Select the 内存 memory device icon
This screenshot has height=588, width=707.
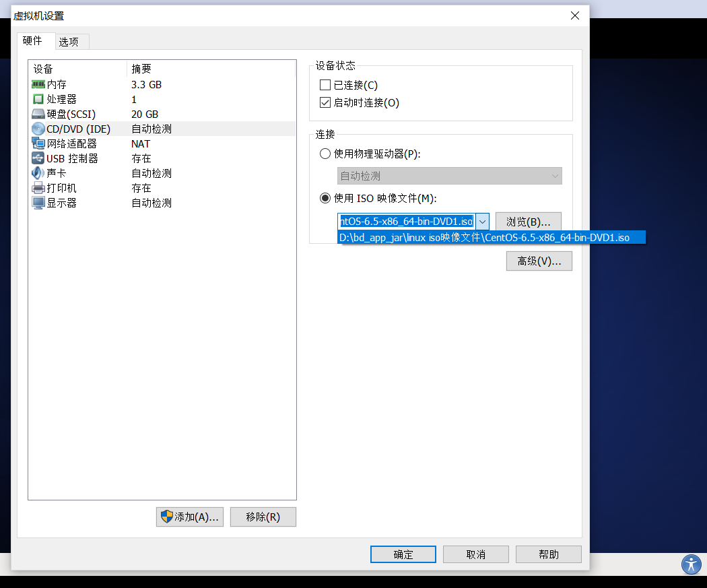tap(38, 84)
